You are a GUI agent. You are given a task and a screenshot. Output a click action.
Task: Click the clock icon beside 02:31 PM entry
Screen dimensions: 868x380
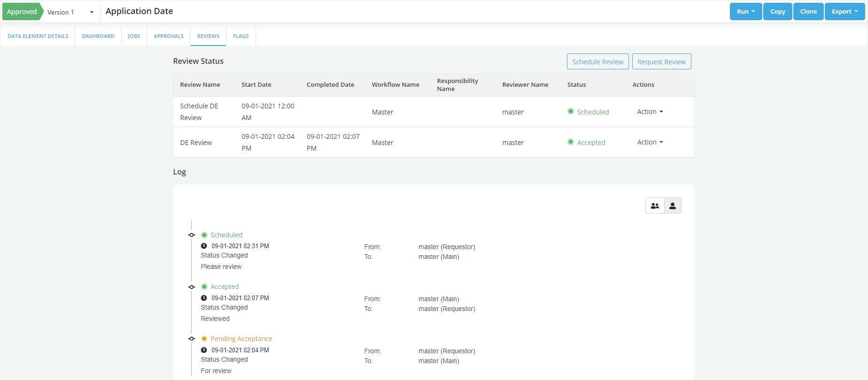(204, 246)
